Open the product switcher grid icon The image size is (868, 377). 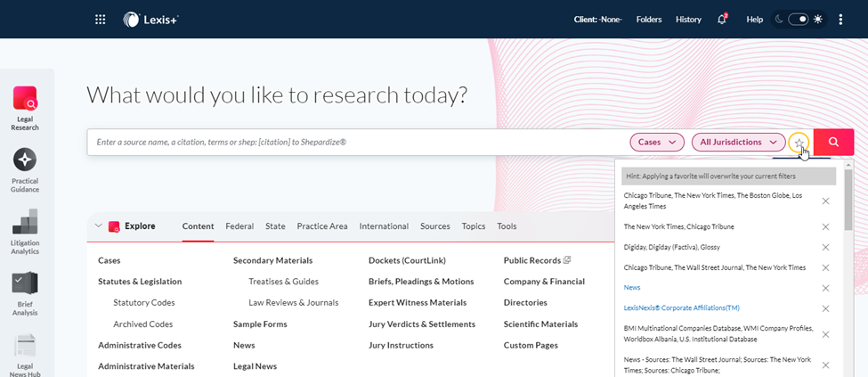[101, 20]
